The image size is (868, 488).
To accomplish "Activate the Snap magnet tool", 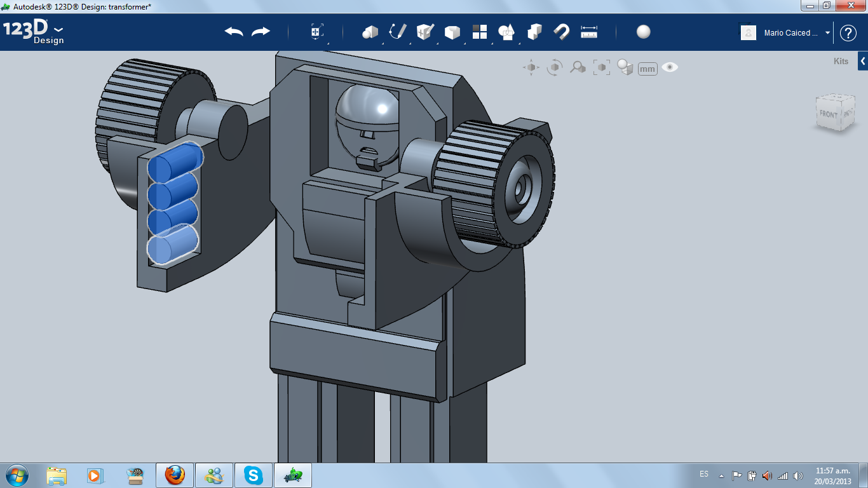I will click(561, 32).
